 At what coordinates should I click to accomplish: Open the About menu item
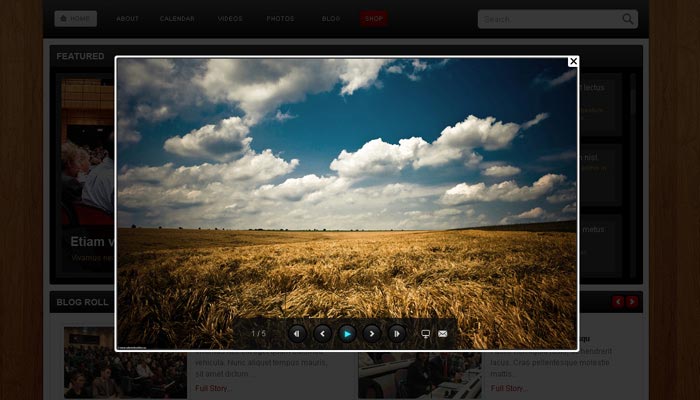pos(127,19)
